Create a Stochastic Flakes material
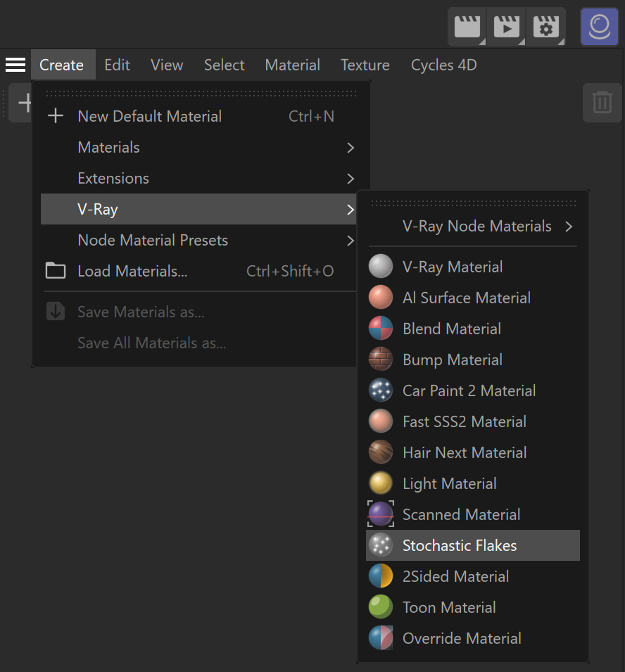The height and width of the screenshot is (672, 625). click(473, 545)
